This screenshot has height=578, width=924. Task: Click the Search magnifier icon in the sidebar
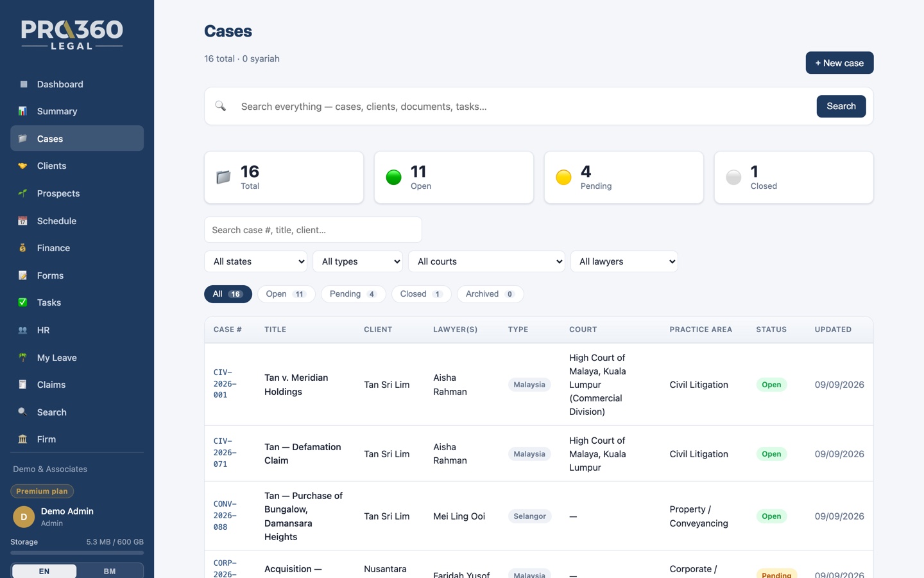[x=23, y=412]
